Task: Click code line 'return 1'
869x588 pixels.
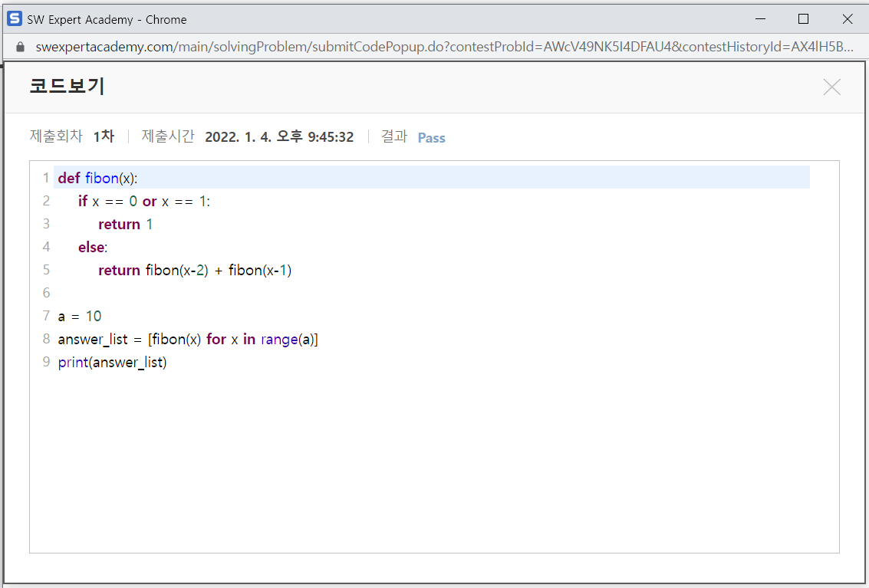Action: [x=125, y=224]
